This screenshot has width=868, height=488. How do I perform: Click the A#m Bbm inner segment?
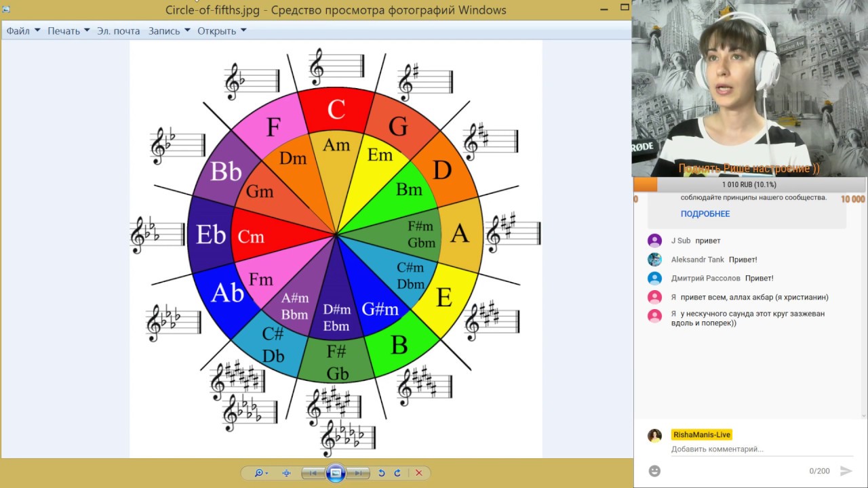(295, 306)
